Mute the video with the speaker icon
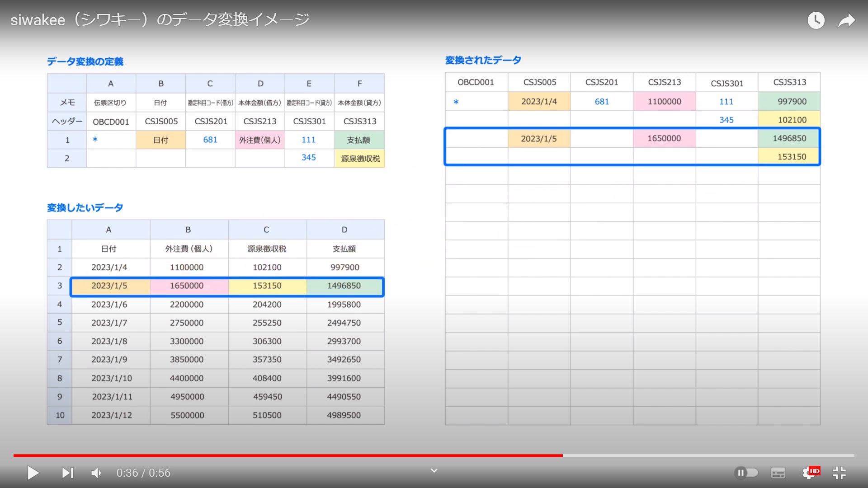The height and width of the screenshot is (488, 868). coord(96,473)
